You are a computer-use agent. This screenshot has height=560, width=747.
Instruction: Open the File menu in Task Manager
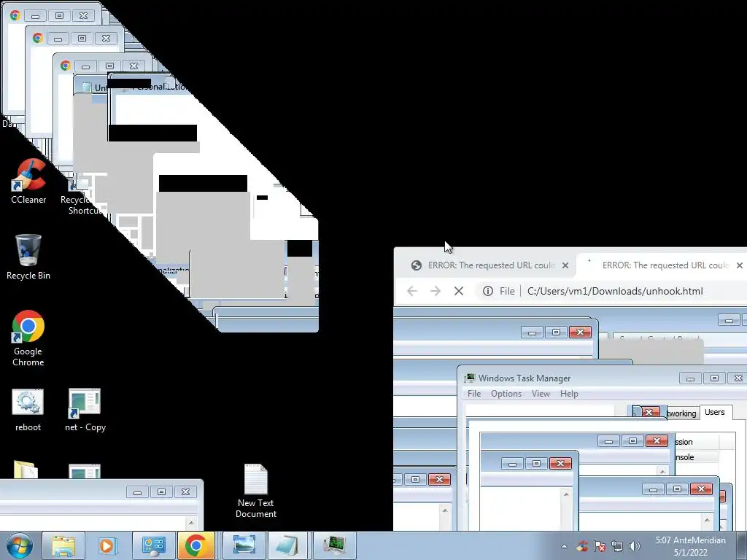pos(474,394)
